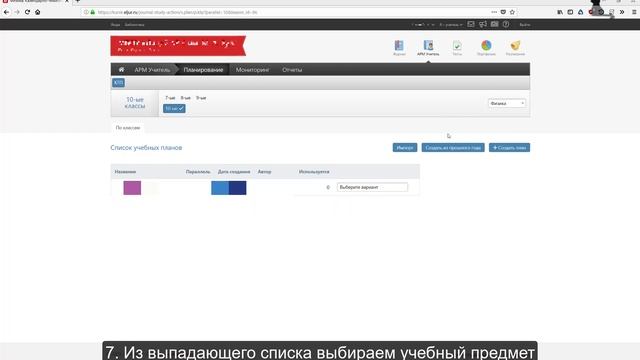Click the Импорт button
Image resolution: width=640 pixels, height=360 pixels.
(x=405, y=147)
